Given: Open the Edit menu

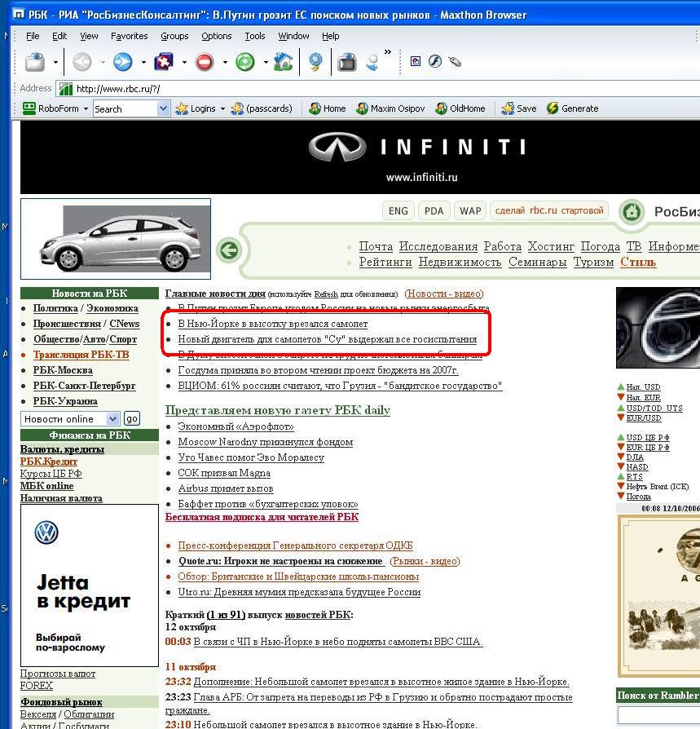Looking at the screenshot, I should [x=59, y=36].
